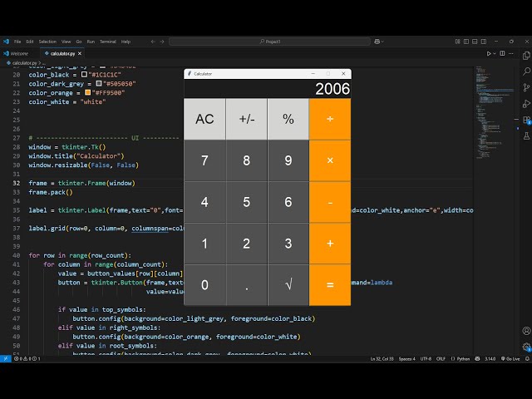
Task: Go back with the navigation left arrow
Action: point(153,42)
